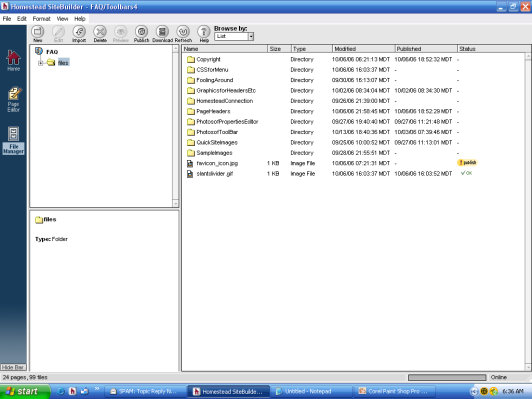The height and width of the screenshot is (399, 532).
Task: Select the QuickSiteImages folder icon
Action: [191, 142]
